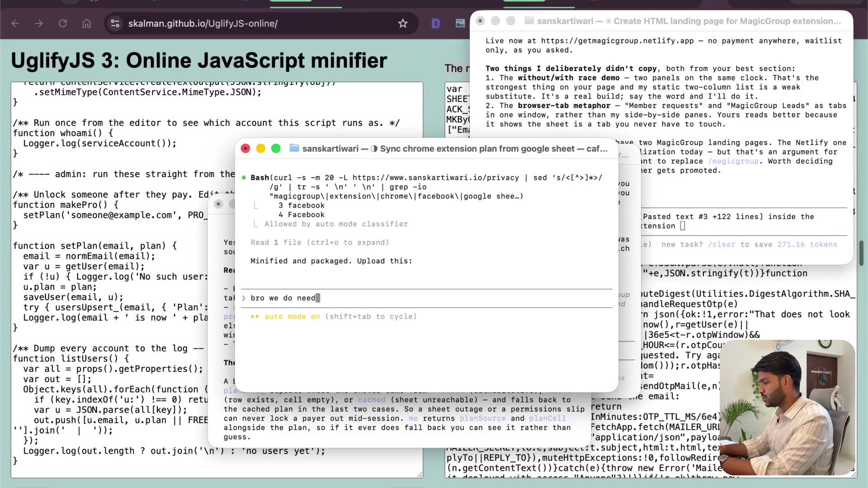
Task: Click the 'auto mode on' status text
Action: point(292,317)
